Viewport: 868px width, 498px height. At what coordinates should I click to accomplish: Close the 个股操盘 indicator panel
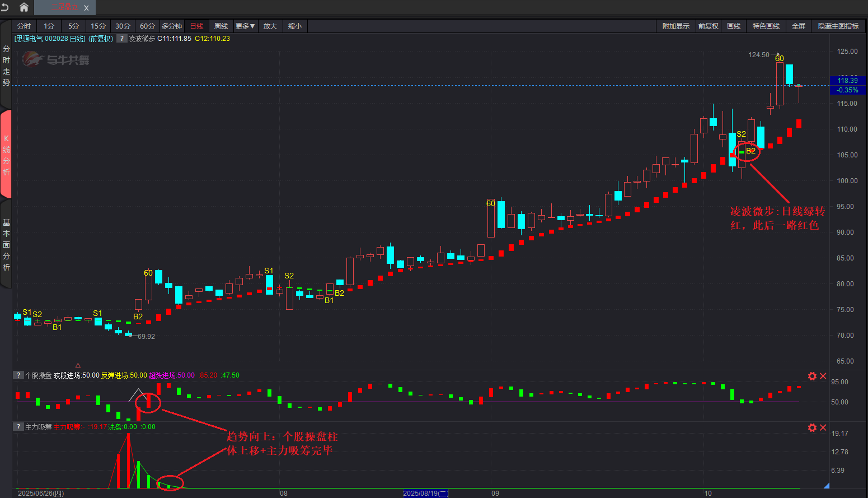823,376
